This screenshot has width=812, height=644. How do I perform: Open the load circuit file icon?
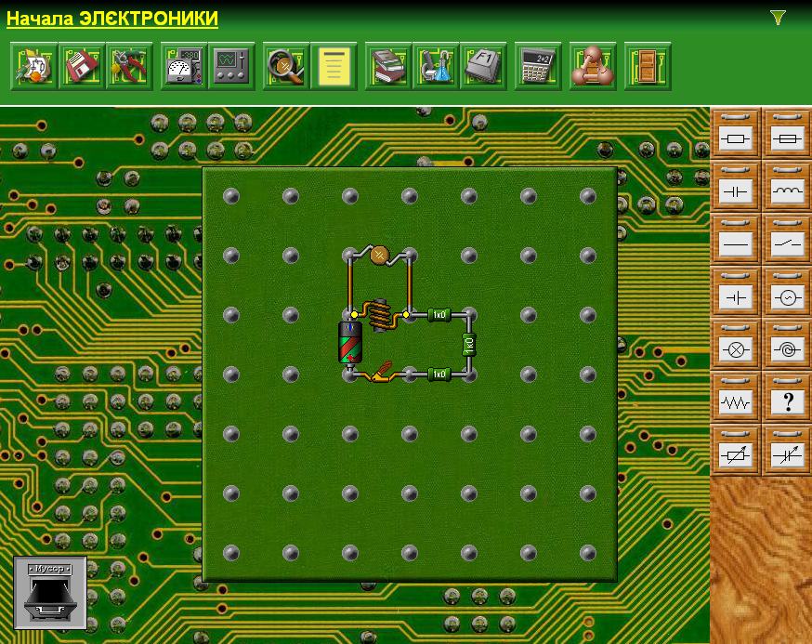pyautogui.click(x=34, y=66)
